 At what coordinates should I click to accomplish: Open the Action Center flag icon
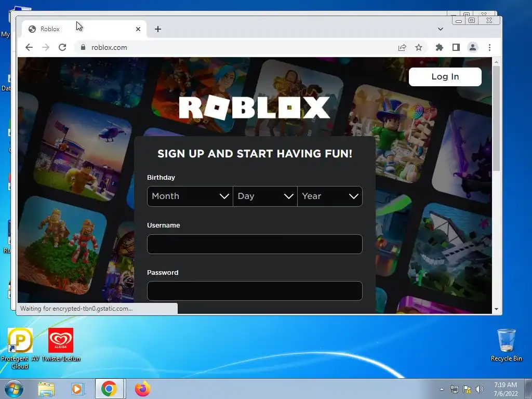tap(467, 389)
